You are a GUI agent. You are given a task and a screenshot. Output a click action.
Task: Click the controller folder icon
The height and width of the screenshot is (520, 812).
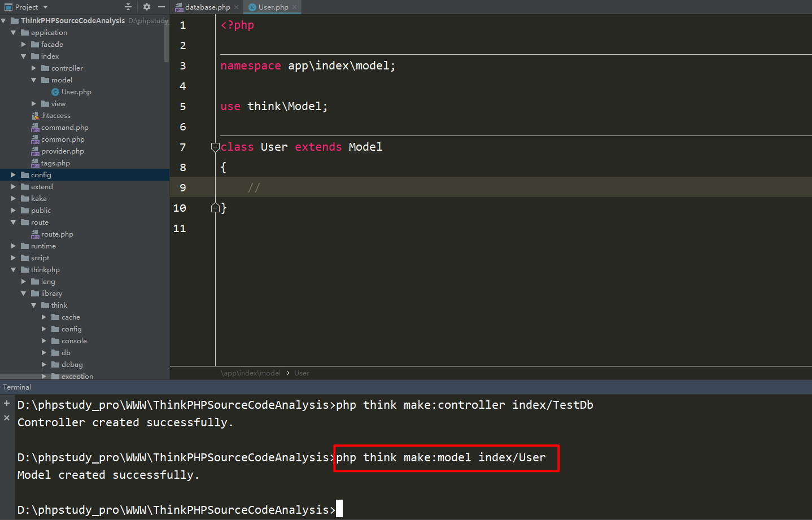45,68
